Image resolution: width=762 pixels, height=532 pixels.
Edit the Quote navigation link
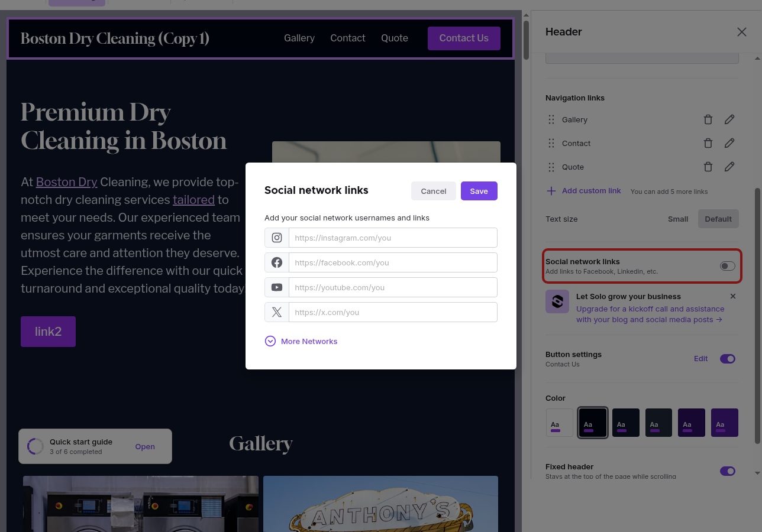[x=729, y=167]
